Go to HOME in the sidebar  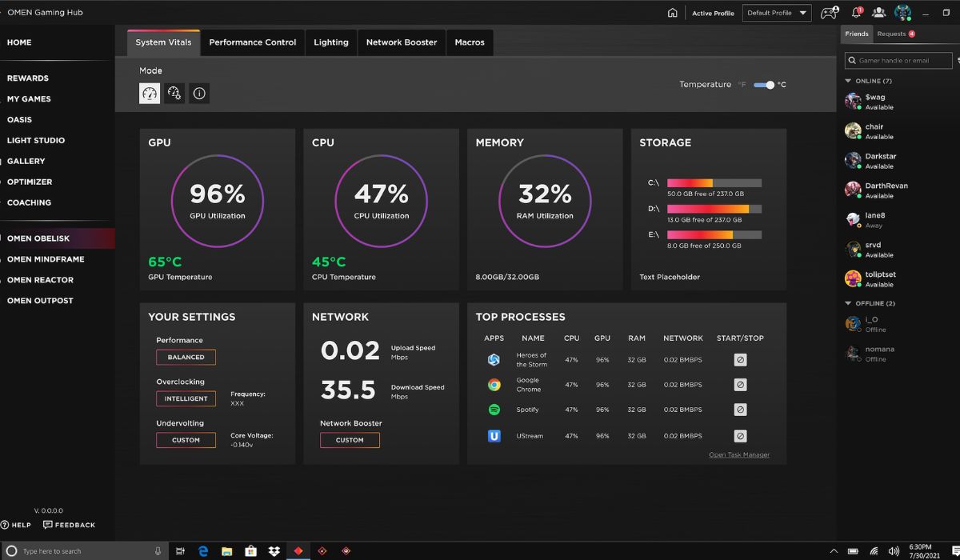(19, 42)
